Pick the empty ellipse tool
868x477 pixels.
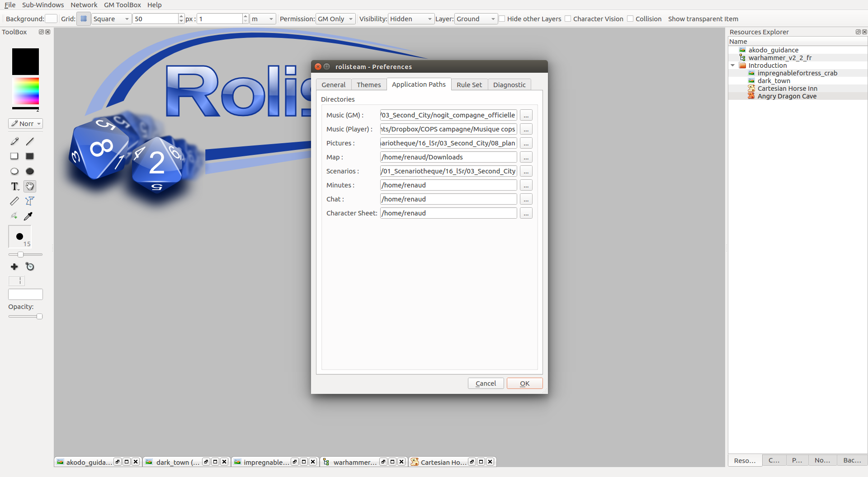14,171
